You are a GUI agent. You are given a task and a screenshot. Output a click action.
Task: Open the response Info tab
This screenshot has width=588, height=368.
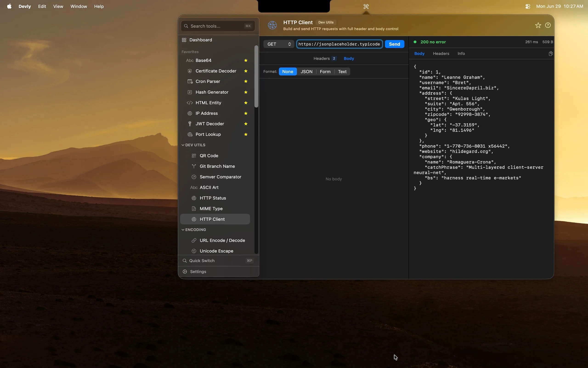(461, 54)
